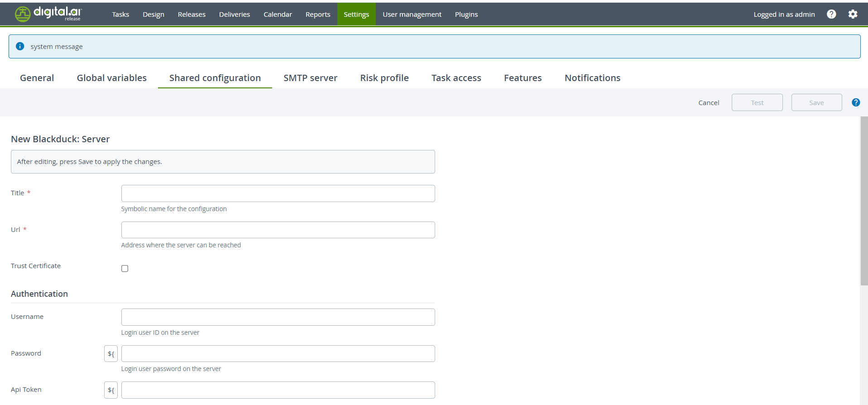Click the system message info icon
Viewport: 868px width, 405px height.
(x=20, y=46)
